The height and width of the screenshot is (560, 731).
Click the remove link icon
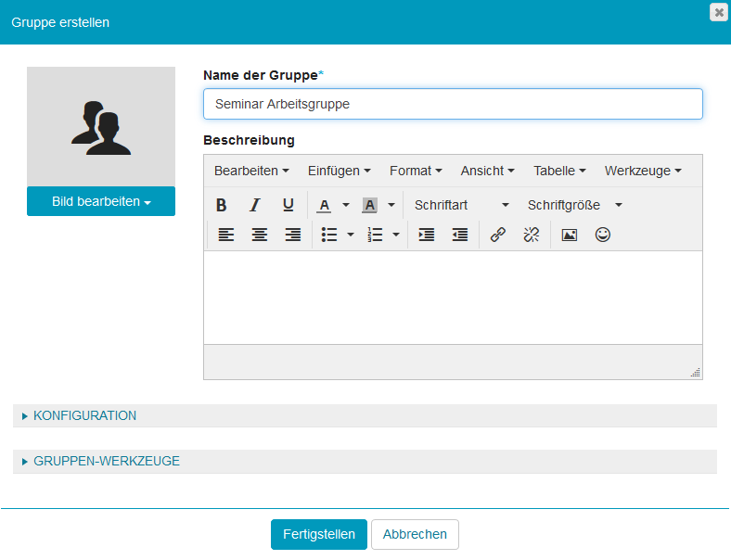tap(531, 235)
